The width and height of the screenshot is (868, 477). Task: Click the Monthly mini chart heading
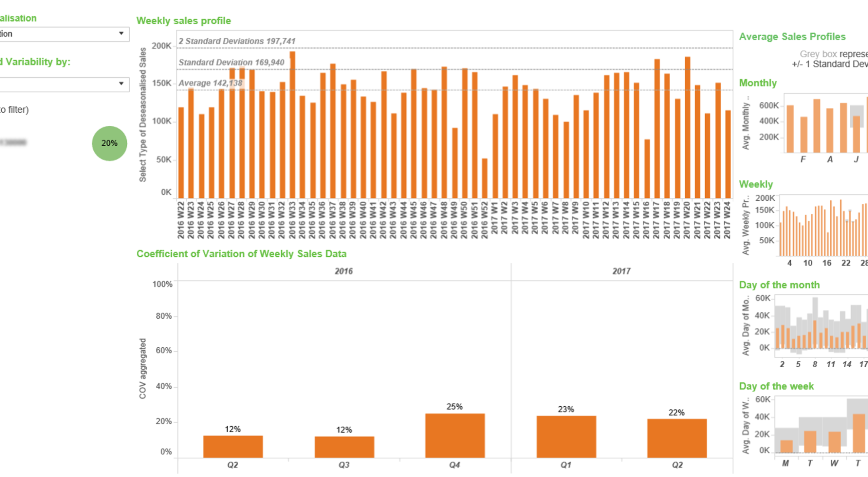757,83
